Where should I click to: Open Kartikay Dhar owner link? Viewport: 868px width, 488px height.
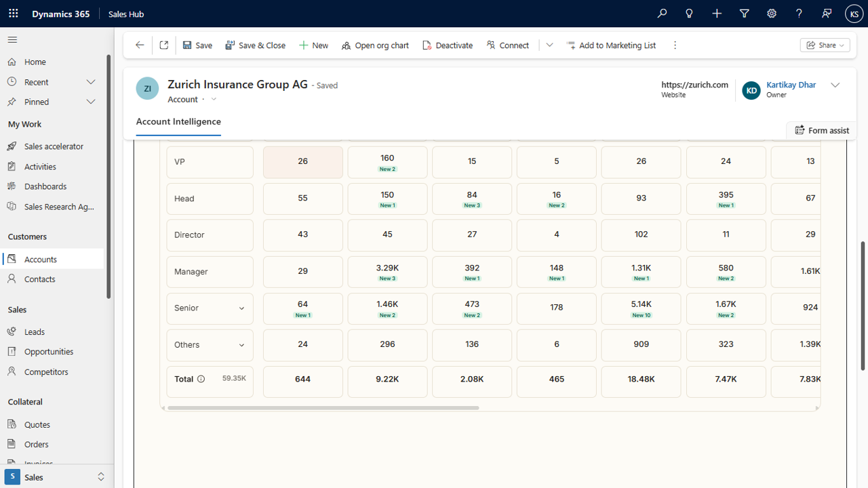pyautogui.click(x=791, y=85)
